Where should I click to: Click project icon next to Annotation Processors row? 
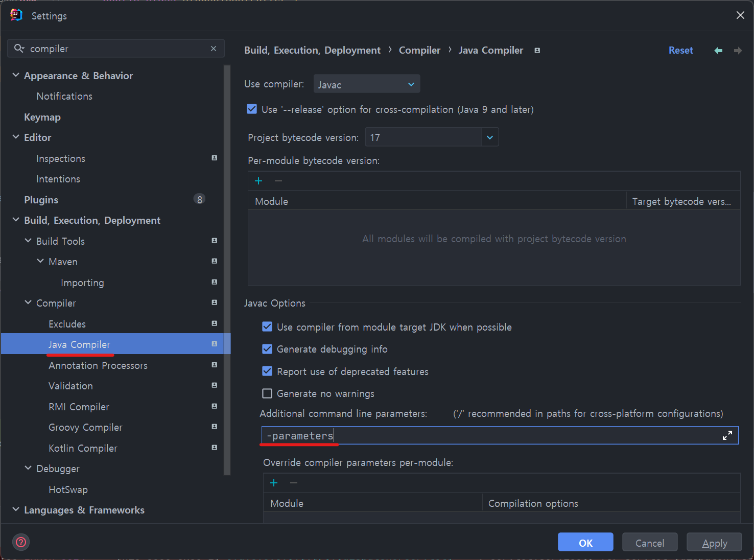coord(215,365)
